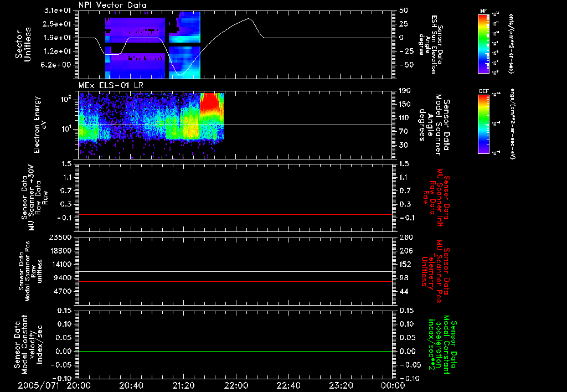This screenshot has height=392, width=567.
Task: Click the 1.9e+01 sector tick label
Action: click(x=58, y=38)
